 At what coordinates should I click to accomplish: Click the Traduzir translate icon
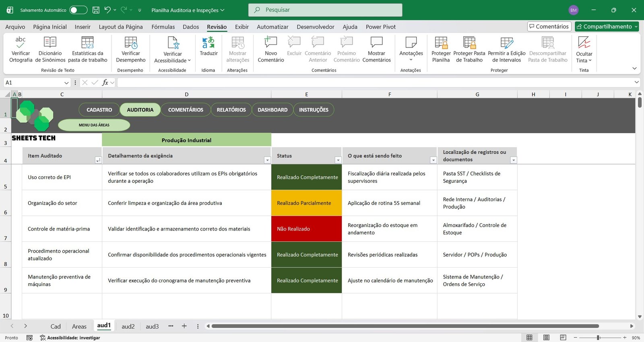pos(208,42)
